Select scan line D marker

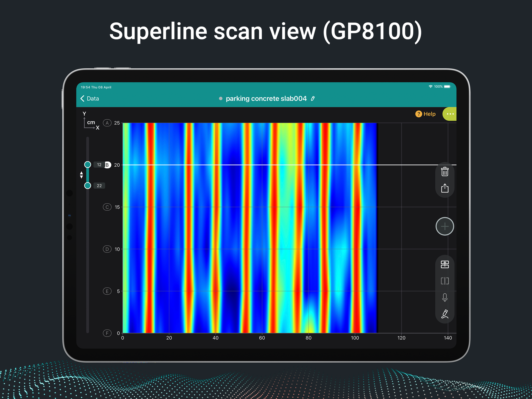click(107, 249)
